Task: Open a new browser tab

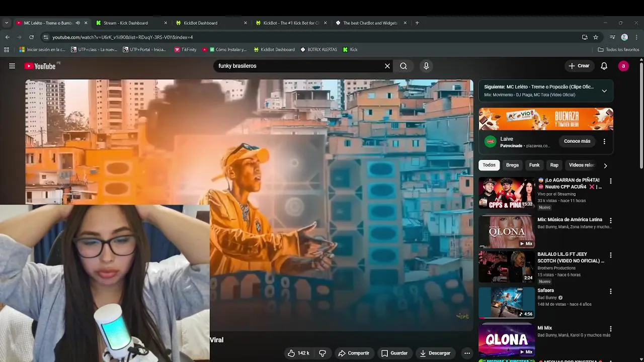Action: [x=417, y=23]
